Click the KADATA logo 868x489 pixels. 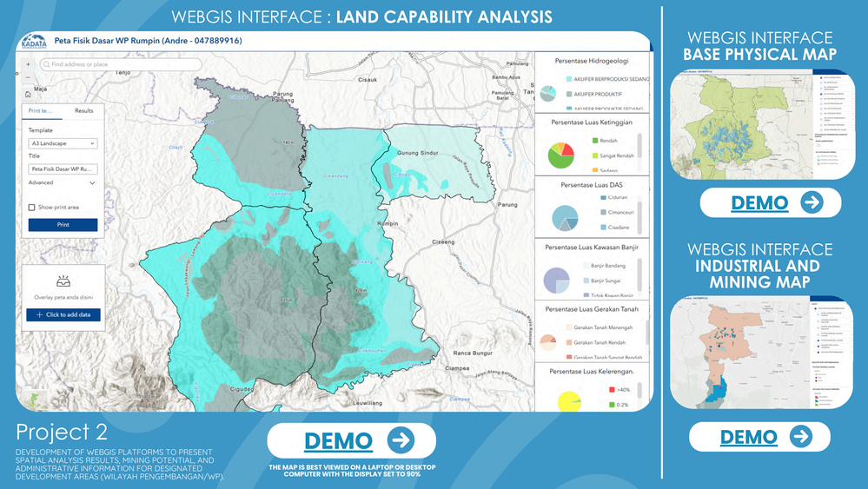(x=34, y=41)
